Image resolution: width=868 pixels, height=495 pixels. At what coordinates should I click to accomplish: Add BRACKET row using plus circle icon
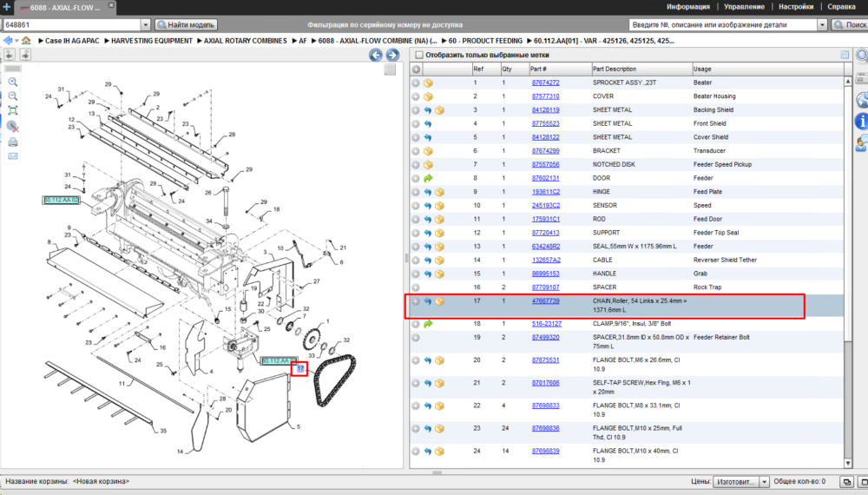click(416, 151)
